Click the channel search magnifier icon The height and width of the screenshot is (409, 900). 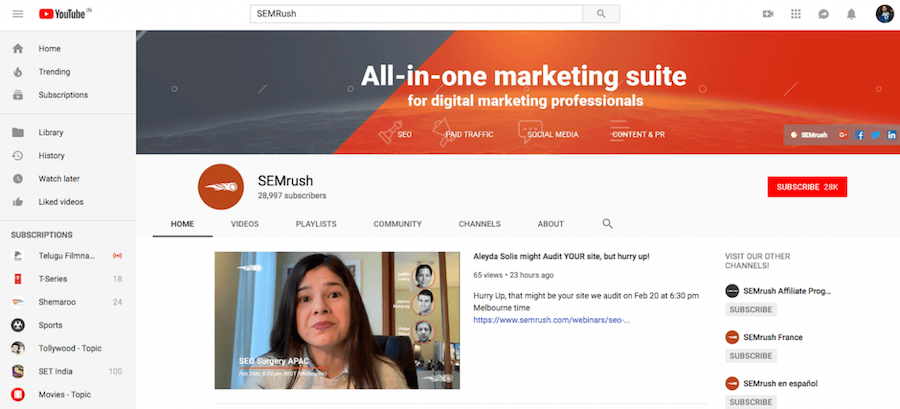click(607, 224)
